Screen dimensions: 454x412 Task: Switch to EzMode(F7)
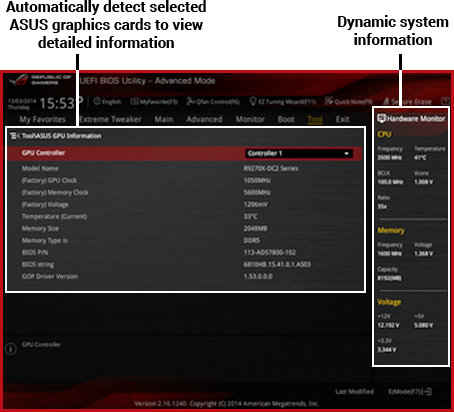[410, 391]
